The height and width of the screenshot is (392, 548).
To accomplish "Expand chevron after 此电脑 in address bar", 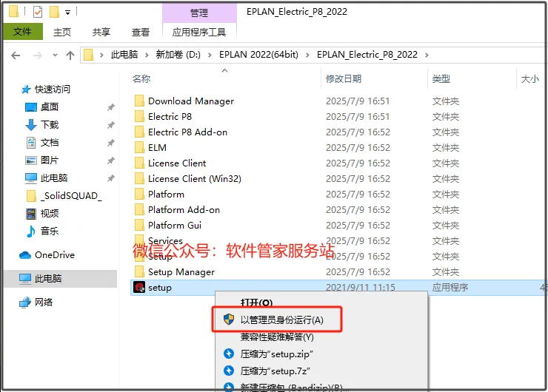I will 147,55.
